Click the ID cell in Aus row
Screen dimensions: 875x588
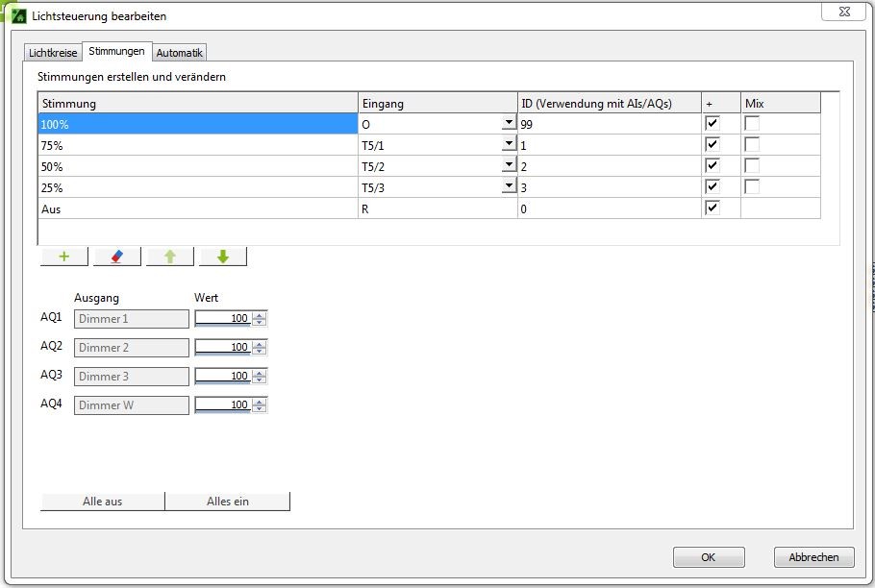pyautogui.click(x=610, y=208)
